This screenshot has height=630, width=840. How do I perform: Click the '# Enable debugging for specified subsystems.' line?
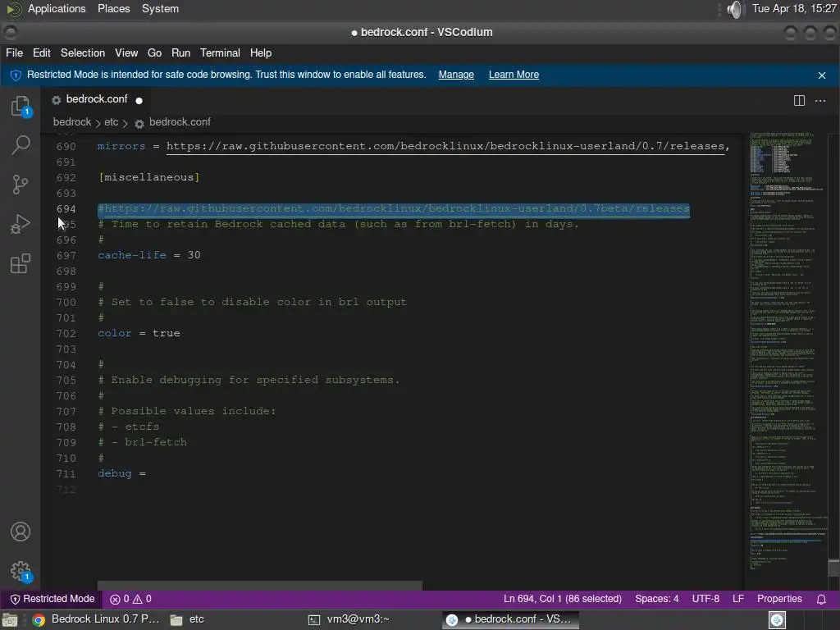(x=249, y=380)
